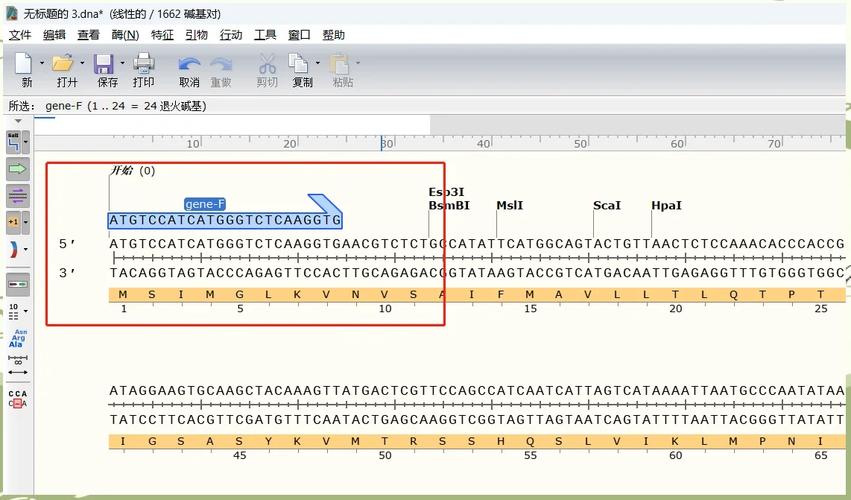The image size is (851, 500).
Task: Open dropdown arrow next to Save icon
Action: pyautogui.click(x=122, y=64)
